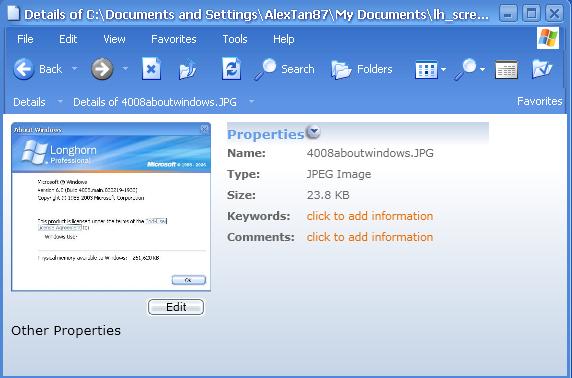
Task: Click the file name 4008aboutwindows.JPG value
Action: 370,153
